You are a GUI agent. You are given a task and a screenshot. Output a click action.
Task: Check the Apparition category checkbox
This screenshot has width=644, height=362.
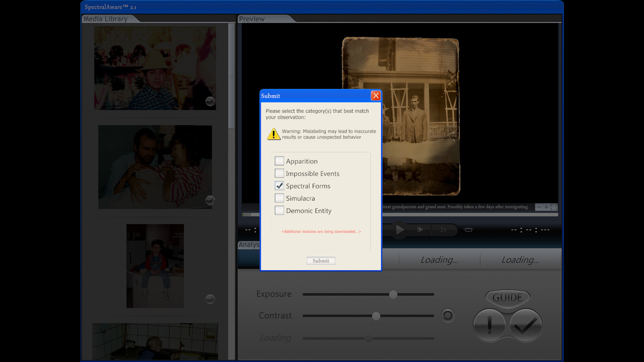point(279,161)
